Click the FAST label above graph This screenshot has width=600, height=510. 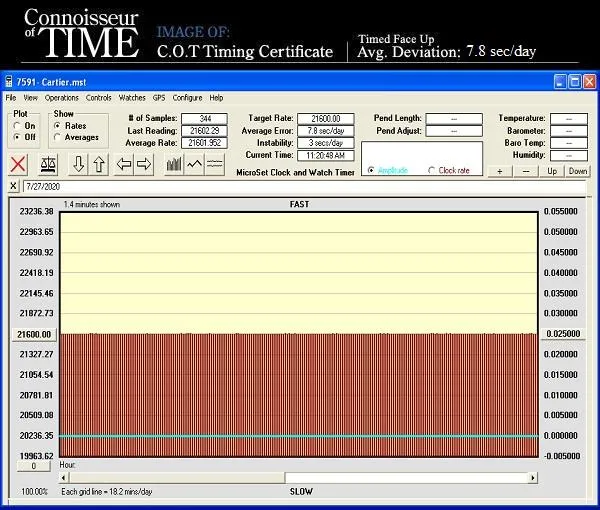(x=299, y=204)
